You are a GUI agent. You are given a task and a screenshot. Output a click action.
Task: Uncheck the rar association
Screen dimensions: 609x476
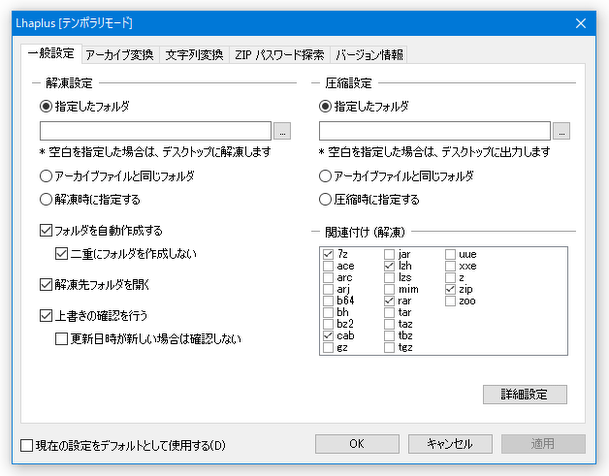click(x=389, y=301)
